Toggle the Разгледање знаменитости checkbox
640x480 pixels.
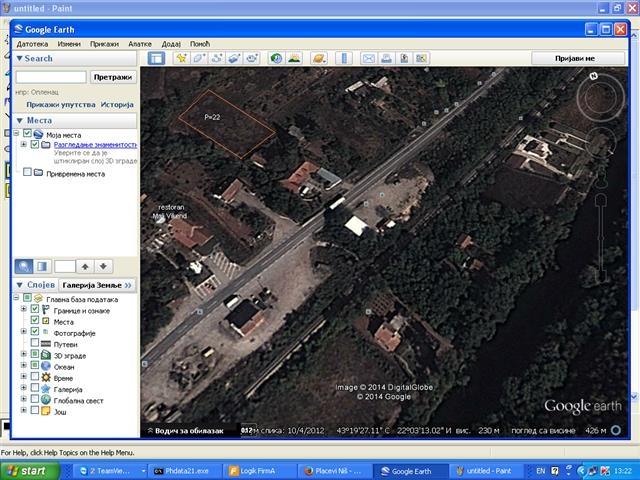pyautogui.click(x=35, y=144)
